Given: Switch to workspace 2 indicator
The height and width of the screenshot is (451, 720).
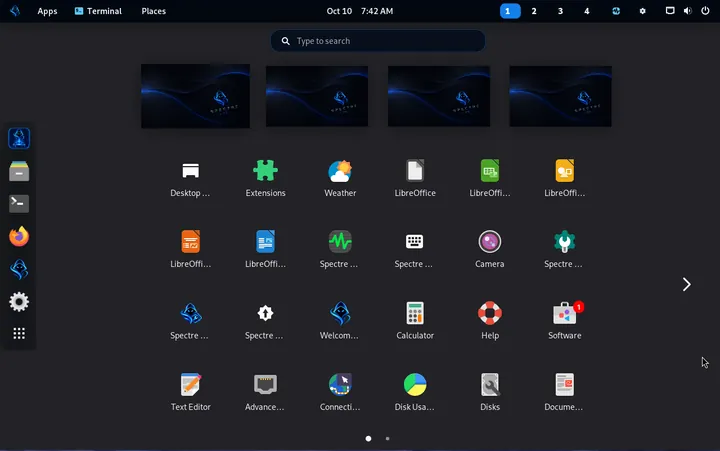Looking at the screenshot, I should click(534, 11).
